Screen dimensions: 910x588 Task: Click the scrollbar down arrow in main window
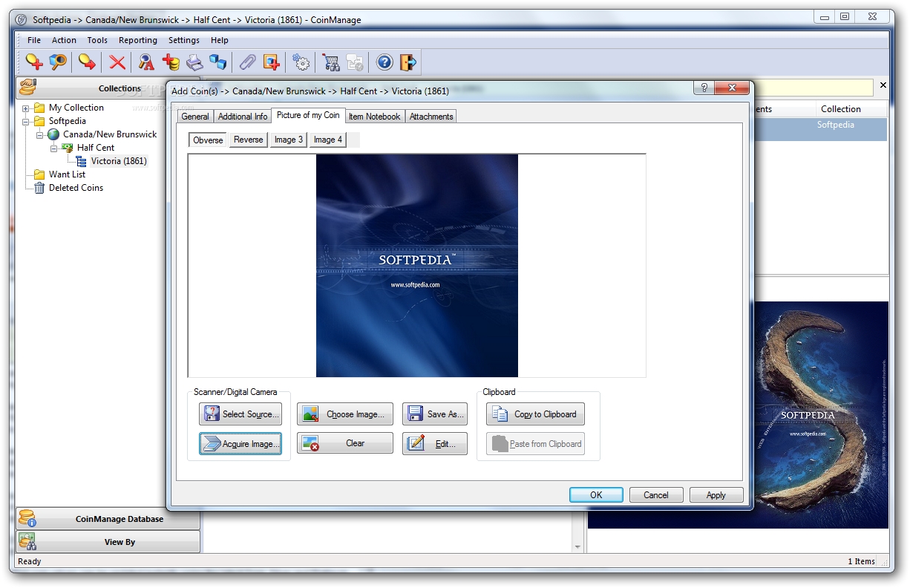[x=578, y=547]
